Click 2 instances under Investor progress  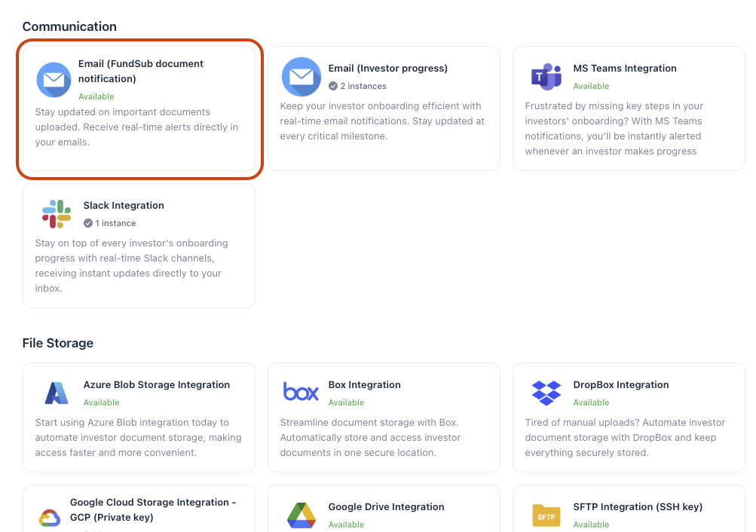(x=363, y=86)
